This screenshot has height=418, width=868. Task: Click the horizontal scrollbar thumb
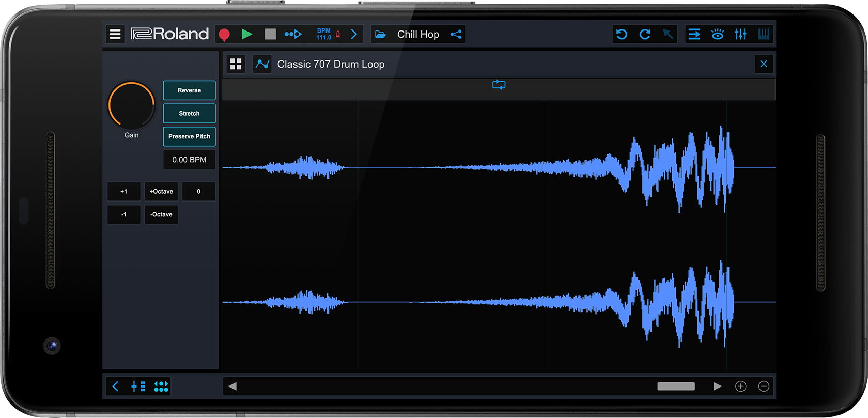click(x=676, y=386)
